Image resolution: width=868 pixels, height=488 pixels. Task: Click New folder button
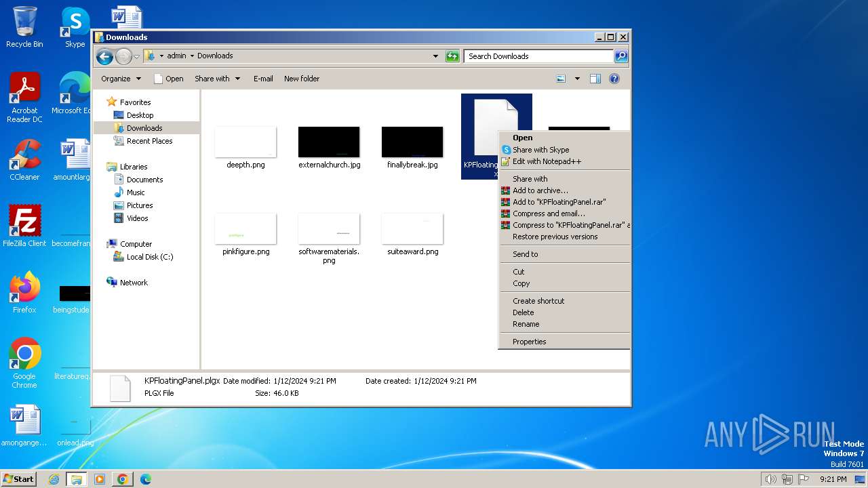tap(302, 79)
